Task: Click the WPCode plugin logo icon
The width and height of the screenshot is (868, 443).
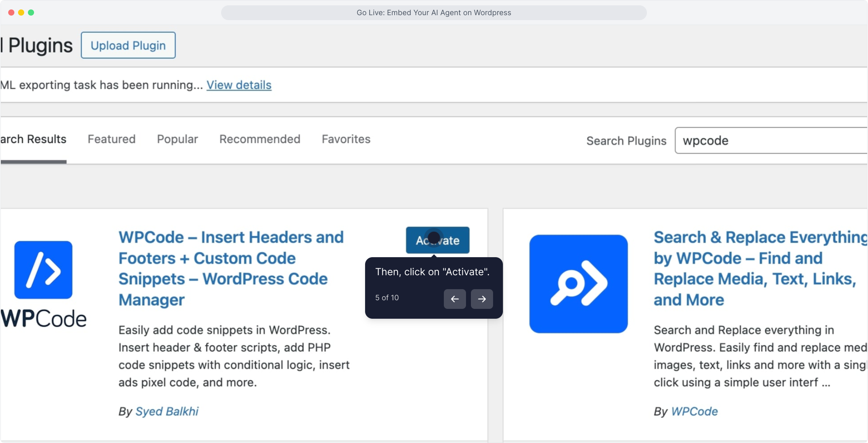Action: [43, 270]
